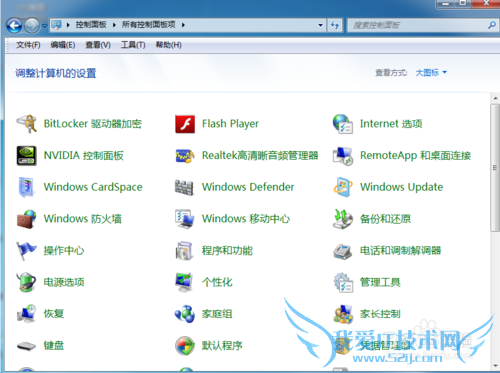The image size is (500, 373).
Task: Open the 文件(F) menu
Action: pos(28,45)
